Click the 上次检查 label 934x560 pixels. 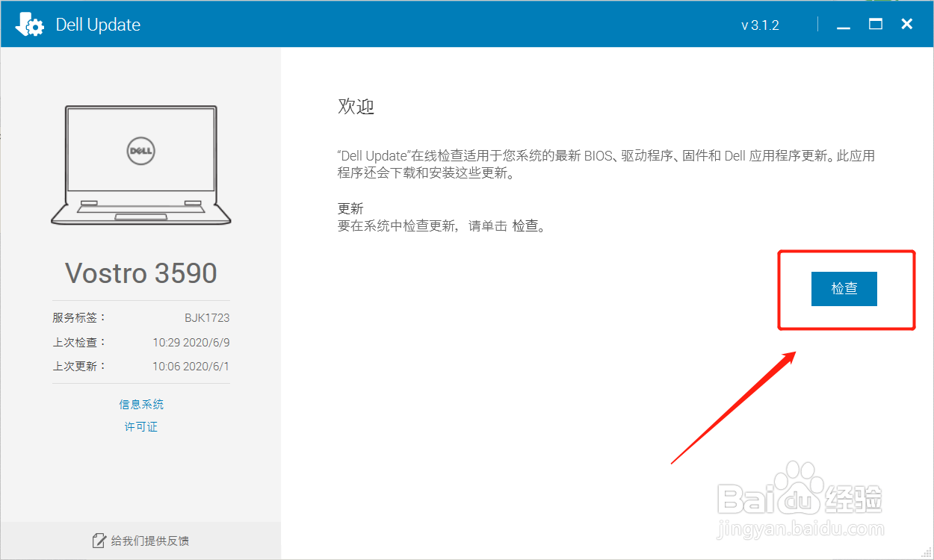coord(79,342)
